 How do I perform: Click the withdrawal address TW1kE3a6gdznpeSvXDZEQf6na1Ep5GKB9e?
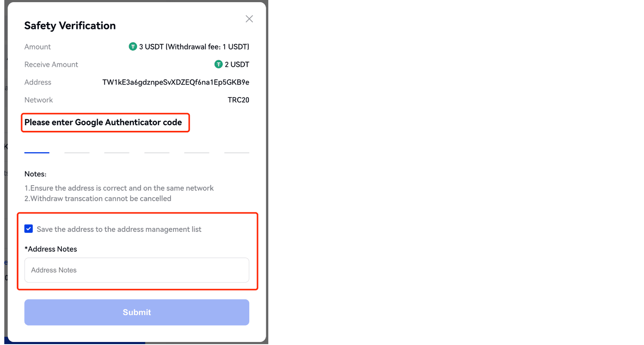[176, 82]
